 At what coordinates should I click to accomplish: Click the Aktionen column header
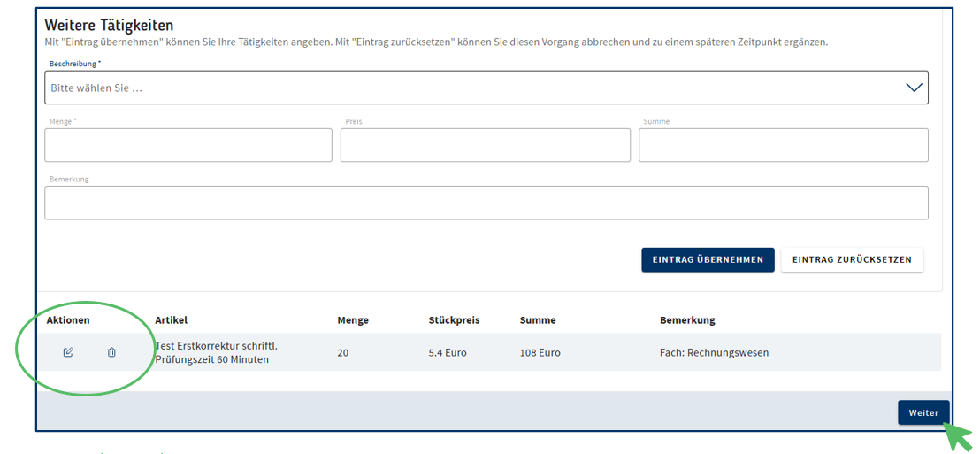(68, 320)
